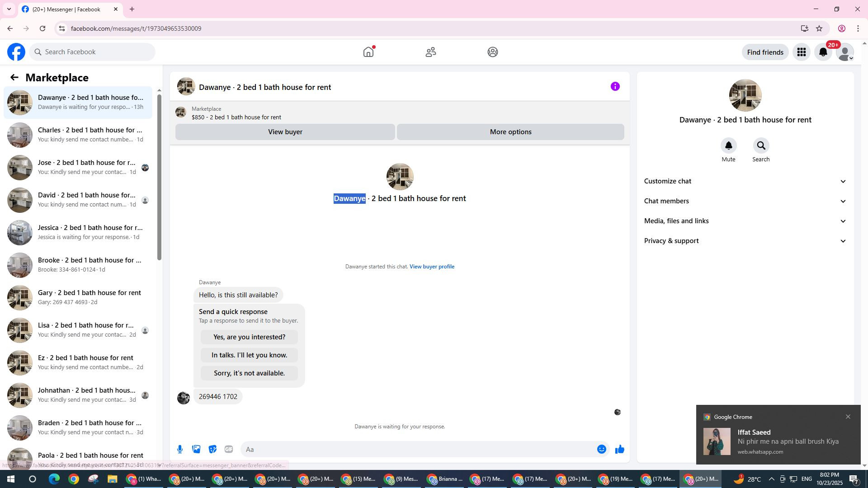Click the purple conversation information icon
The width and height of the screenshot is (868, 488).
click(615, 86)
